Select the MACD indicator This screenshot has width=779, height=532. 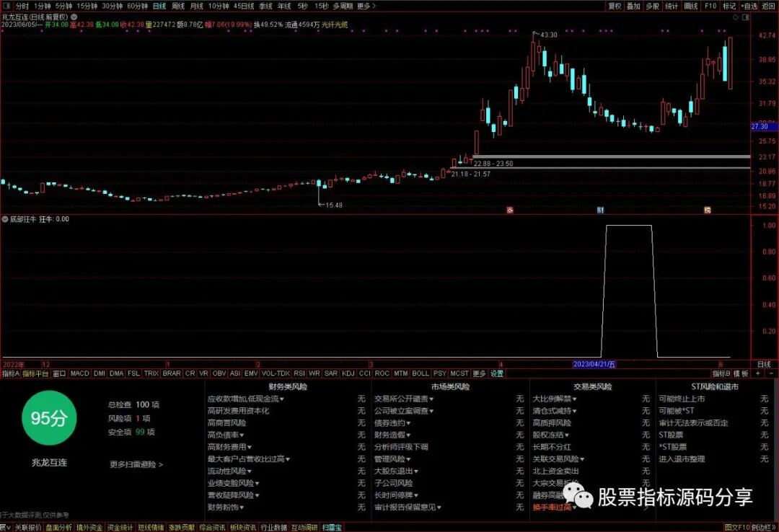79,373
